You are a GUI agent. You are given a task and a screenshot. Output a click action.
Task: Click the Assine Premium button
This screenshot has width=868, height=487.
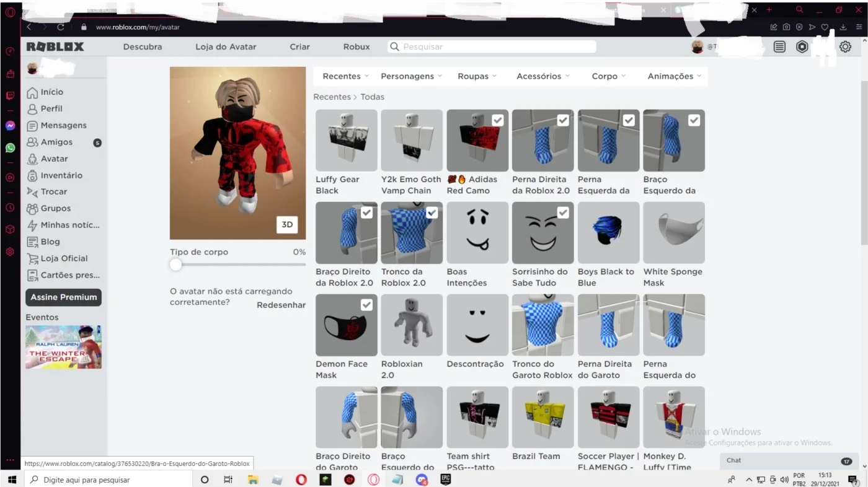point(63,297)
